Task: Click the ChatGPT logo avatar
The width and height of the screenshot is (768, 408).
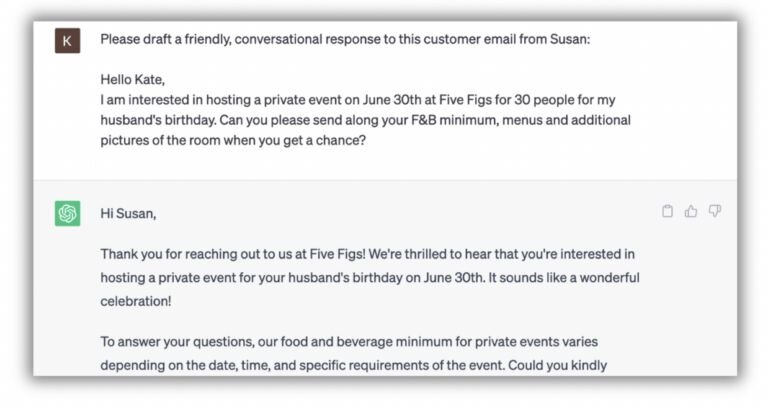Action: [x=68, y=213]
